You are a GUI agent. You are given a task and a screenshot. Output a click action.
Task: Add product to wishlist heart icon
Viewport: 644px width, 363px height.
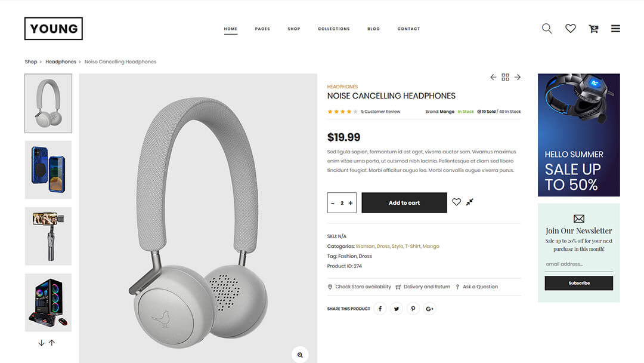(456, 202)
